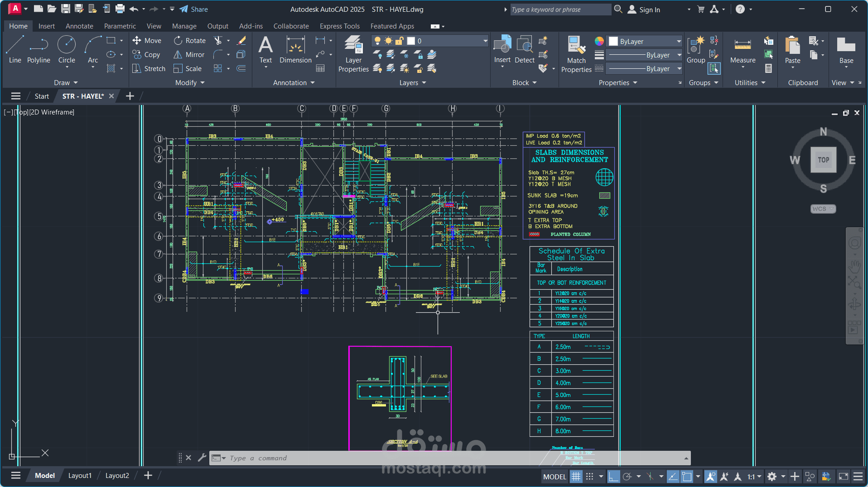
Task: Select the Scale tool
Action: (x=188, y=69)
